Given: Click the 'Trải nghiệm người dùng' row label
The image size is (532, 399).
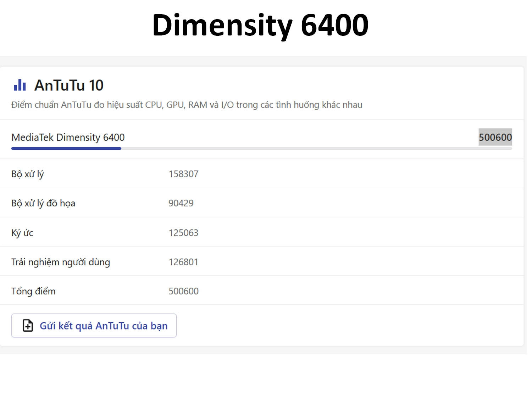Looking at the screenshot, I should point(61,262).
